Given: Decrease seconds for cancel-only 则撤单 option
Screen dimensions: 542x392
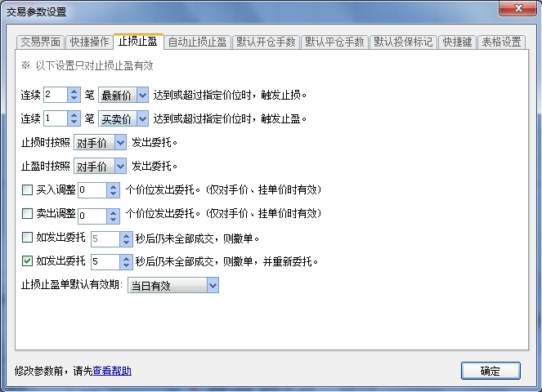Looking at the screenshot, I should pos(126,243).
